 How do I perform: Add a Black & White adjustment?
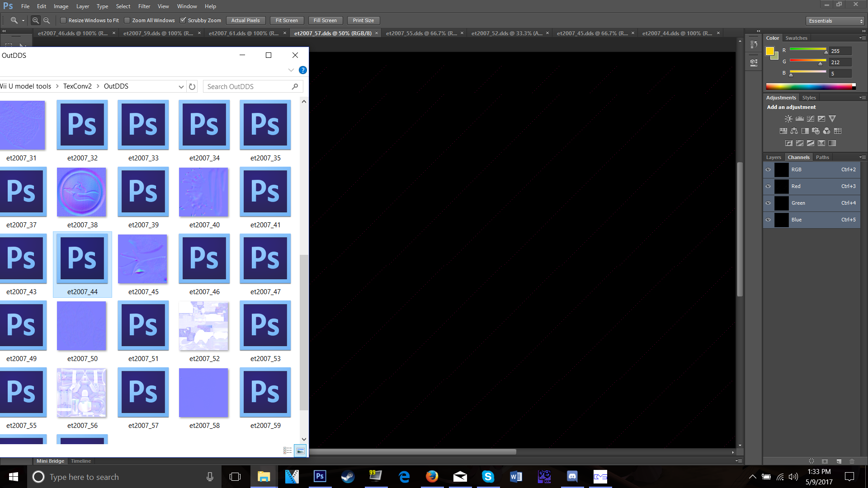point(805,131)
